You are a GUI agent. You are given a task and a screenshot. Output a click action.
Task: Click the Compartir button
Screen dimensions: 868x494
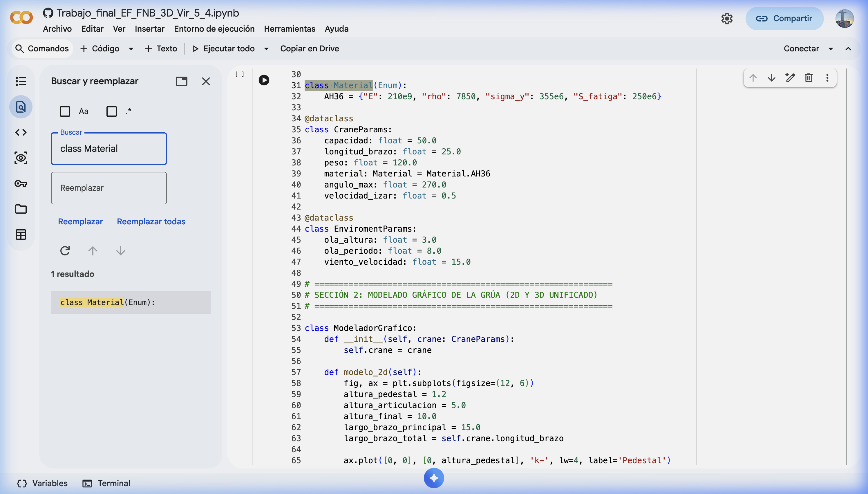coord(785,18)
